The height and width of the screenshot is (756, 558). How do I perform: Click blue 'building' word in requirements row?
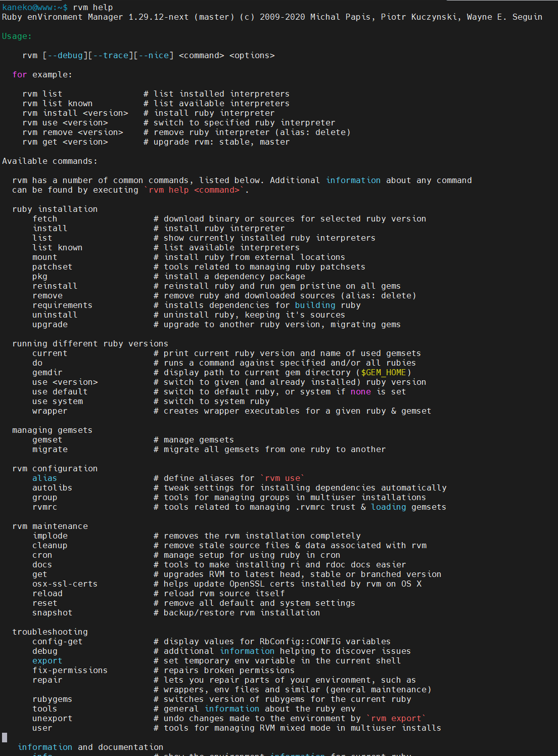(315, 305)
